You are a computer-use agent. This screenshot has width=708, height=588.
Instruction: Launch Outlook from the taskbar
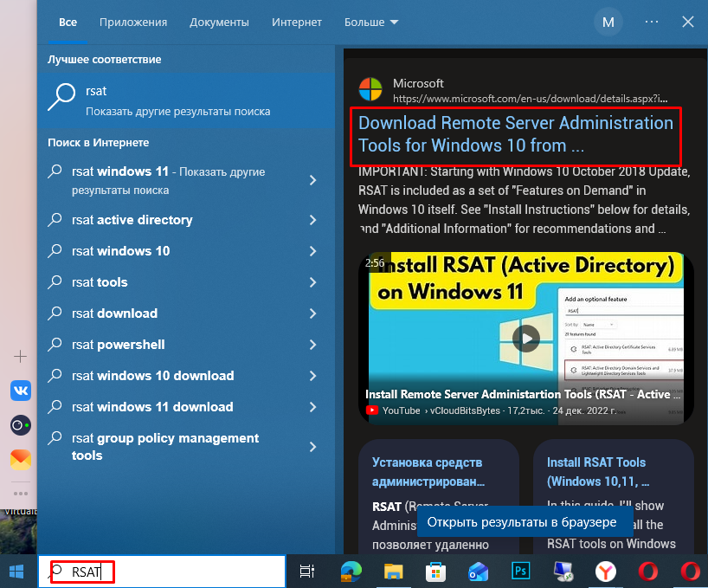pos(478,572)
